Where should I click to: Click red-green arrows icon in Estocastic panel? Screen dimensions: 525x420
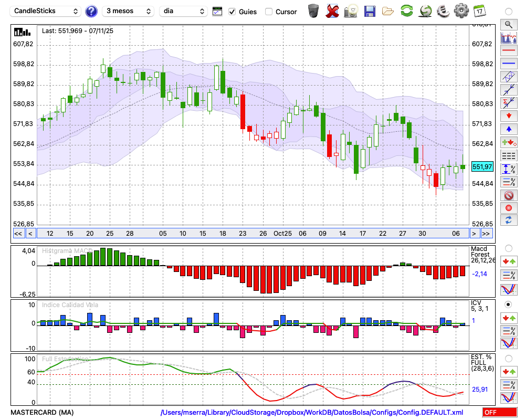[509, 371]
